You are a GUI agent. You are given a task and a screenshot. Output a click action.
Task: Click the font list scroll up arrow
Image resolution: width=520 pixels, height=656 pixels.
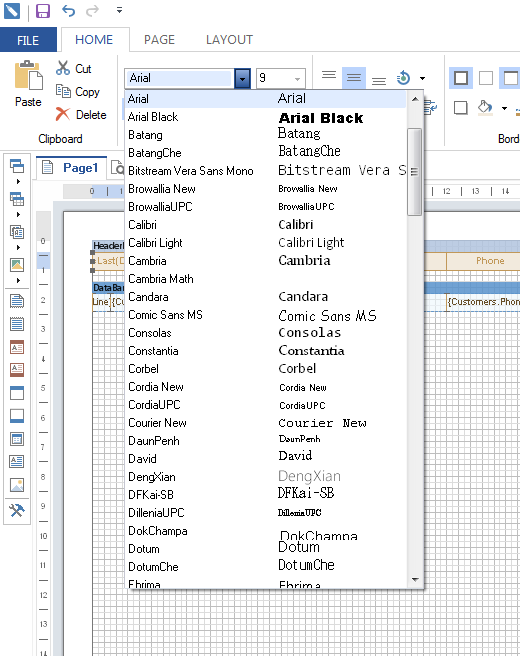[415, 99]
